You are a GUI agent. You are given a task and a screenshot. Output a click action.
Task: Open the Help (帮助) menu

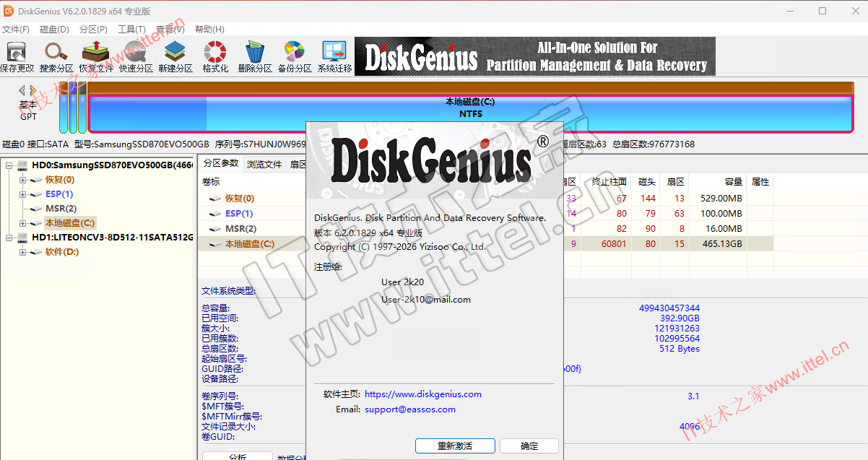click(x=209, y=30)
